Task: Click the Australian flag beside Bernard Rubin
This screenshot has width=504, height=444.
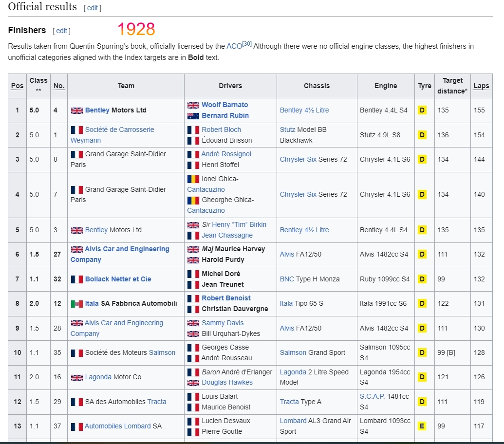Action: (193, 116)
